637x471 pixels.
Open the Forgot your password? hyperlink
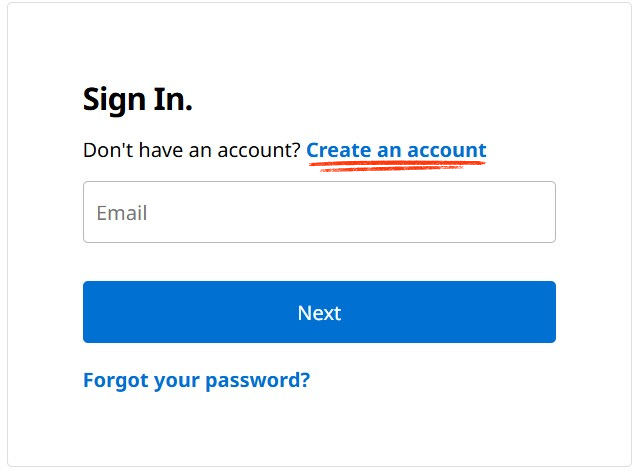pyautogui.click(x=196, y=380)
